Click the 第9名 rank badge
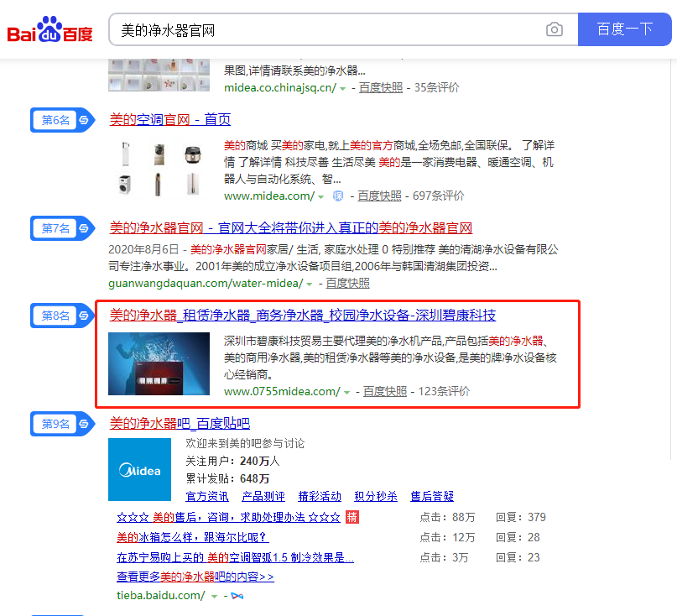Screen dimensions: 677x616 pyautogui.click(x=62, y=424)
